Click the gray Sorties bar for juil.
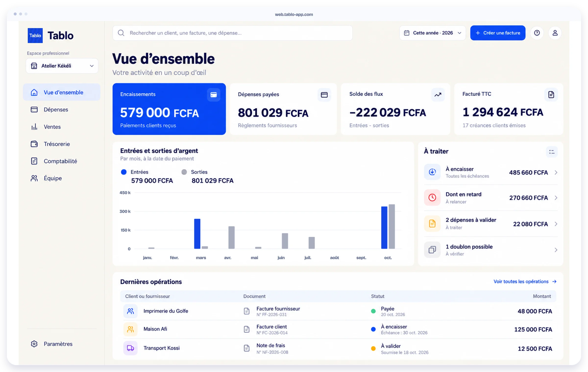This screenshot has width=588, height=372. point(311,243)
